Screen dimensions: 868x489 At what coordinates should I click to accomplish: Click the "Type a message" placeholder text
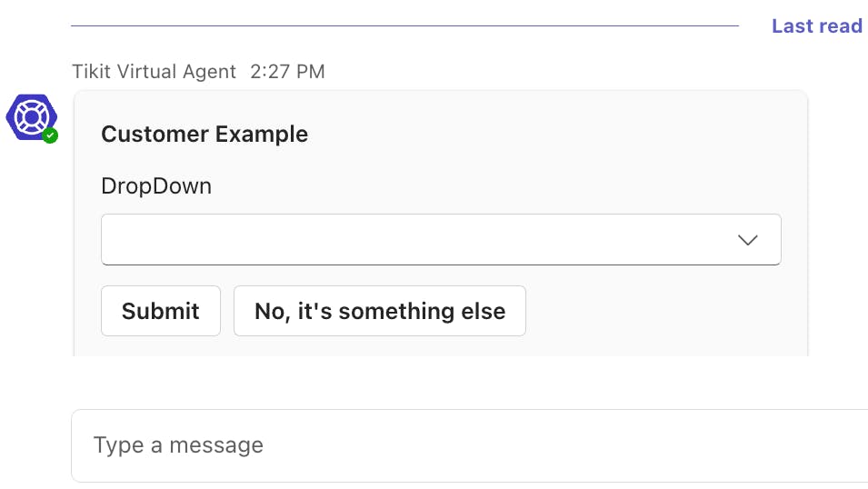point(178,445)
